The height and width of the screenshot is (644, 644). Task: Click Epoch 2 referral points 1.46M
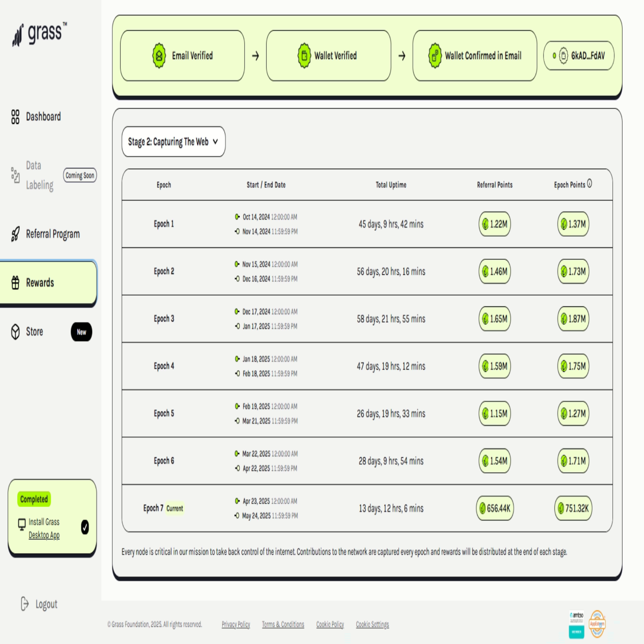click(495, 272)
